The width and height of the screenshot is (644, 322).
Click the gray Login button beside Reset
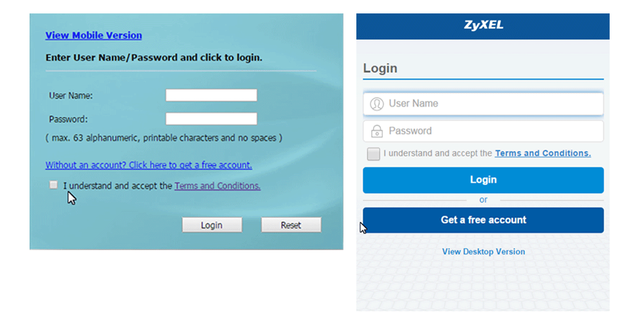pyautogui.click(x=212, y=225)
